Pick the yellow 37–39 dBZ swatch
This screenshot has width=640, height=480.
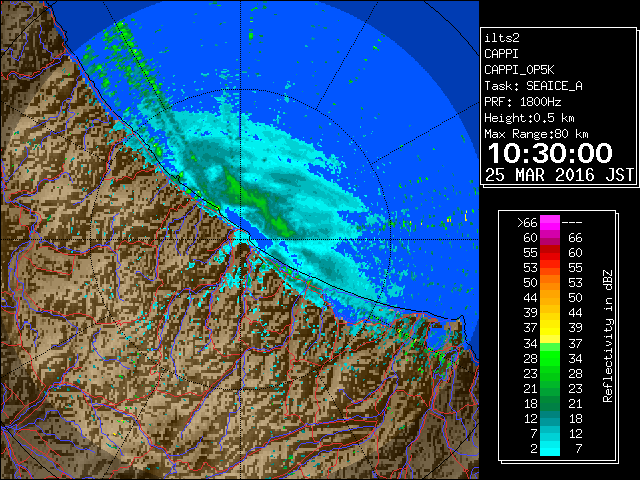tap(550, 328)
